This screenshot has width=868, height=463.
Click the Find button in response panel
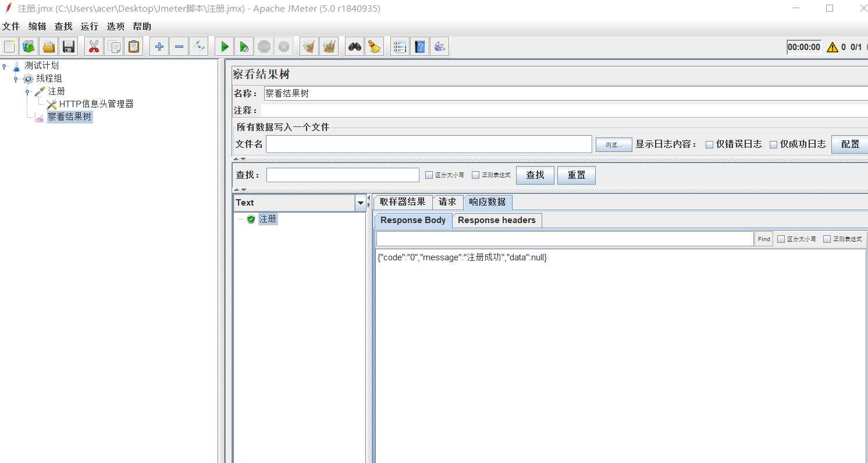[764, 239]
